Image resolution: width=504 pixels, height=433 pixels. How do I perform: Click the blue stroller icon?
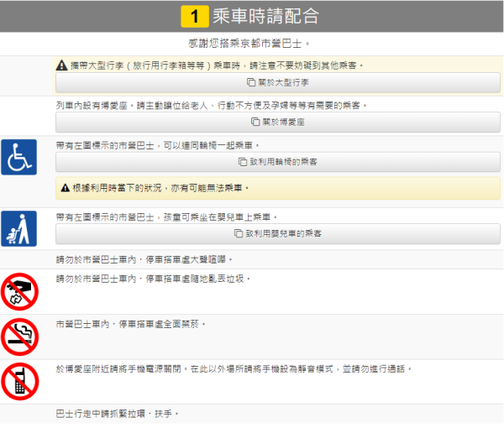click(x=18, y=229)
